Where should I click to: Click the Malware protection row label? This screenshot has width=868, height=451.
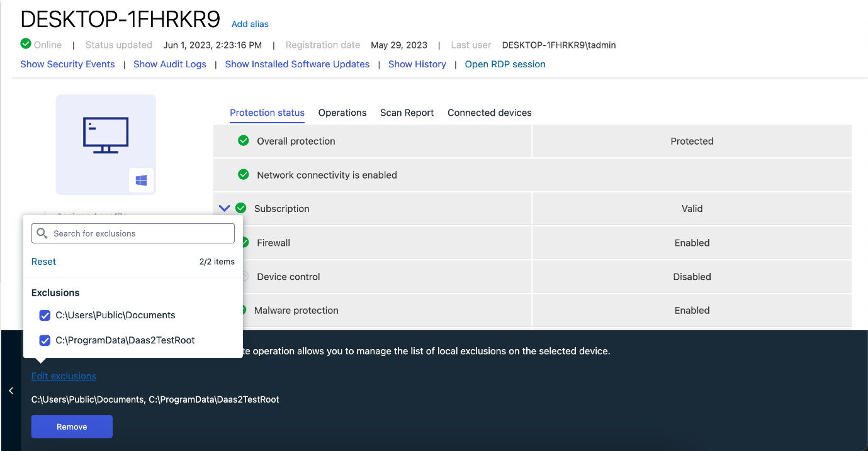tap(296, 310)
